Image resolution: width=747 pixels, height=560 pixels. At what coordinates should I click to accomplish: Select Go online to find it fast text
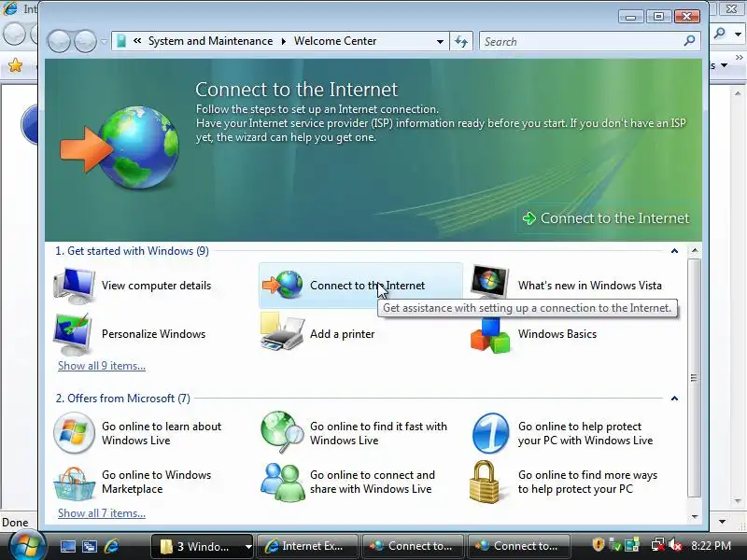point(378,433)
